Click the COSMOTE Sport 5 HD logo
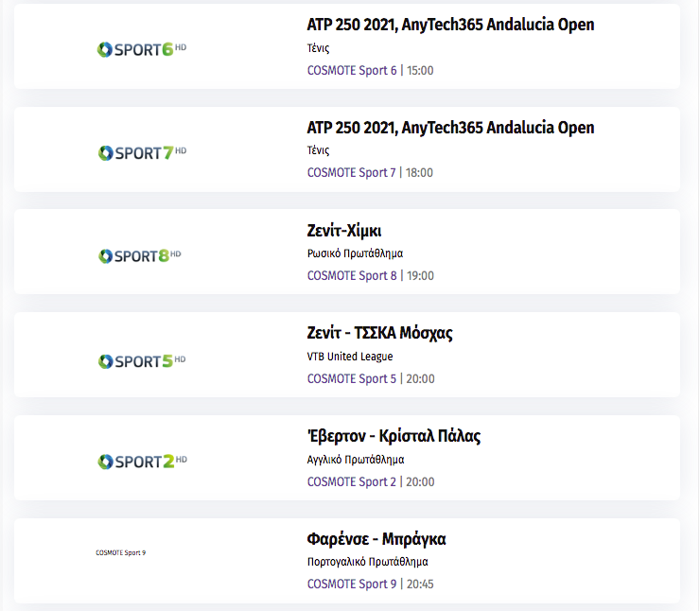Image resolution: width=700 pixels, height=611 pixels. [142, 360]
